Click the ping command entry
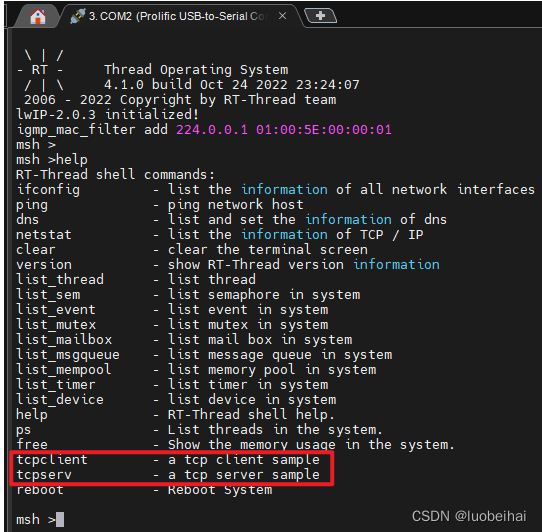This screenshot has width=542, height=532. coord(32,205)
